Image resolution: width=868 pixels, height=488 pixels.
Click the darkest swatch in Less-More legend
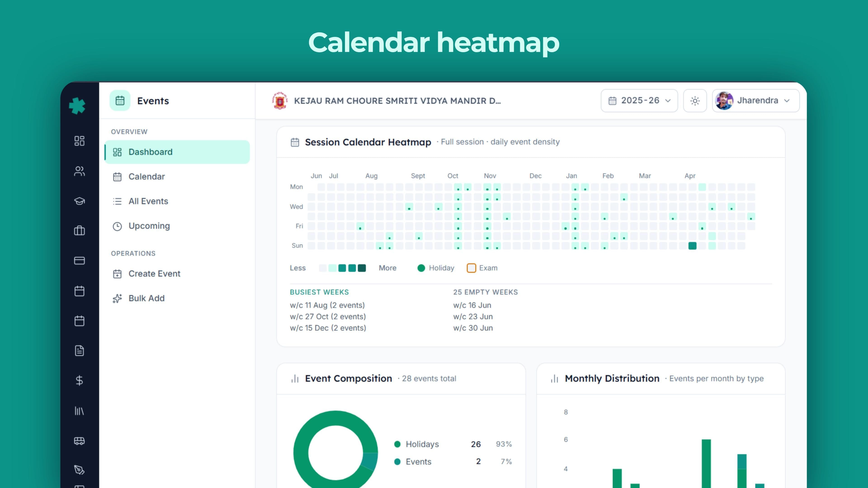(x=362, y=268)
